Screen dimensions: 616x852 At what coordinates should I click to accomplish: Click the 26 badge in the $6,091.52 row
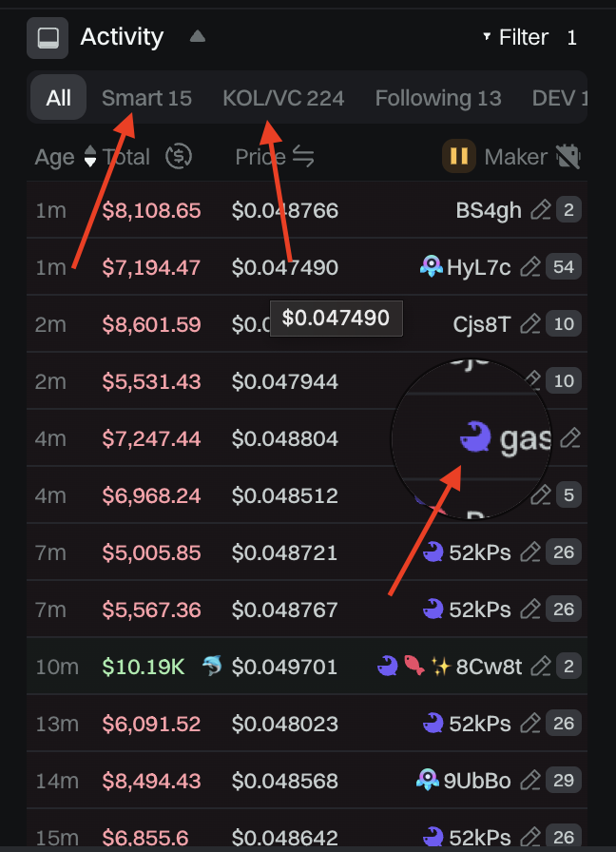tap(564, 724)
